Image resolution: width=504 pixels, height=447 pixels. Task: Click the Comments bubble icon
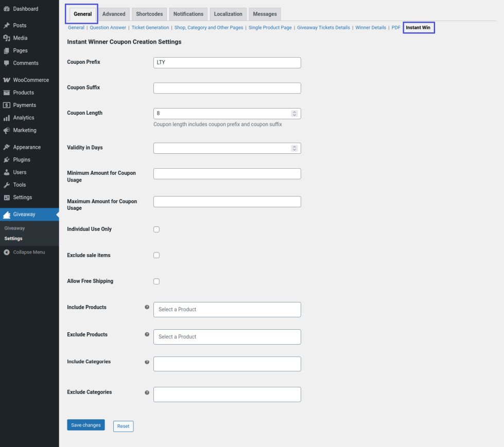coord(6,63)
